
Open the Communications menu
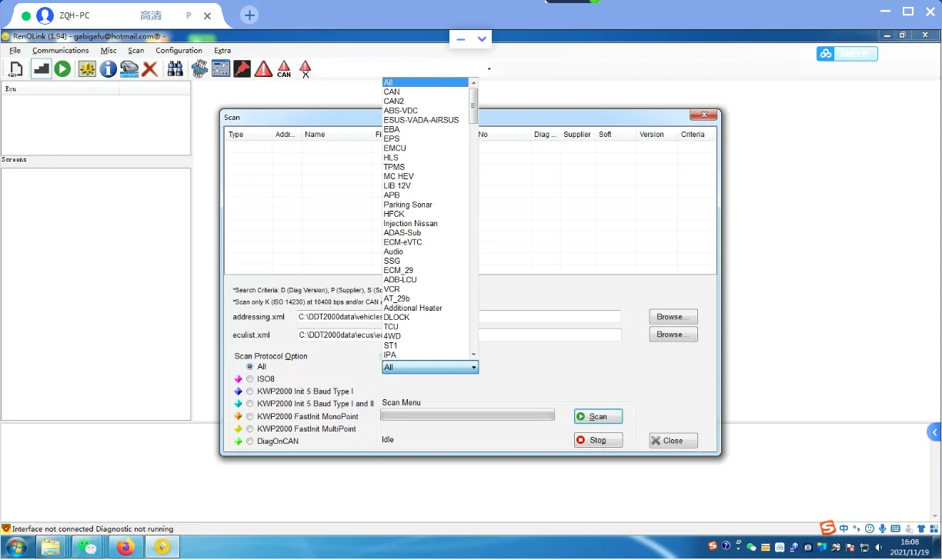click(x=61, y=51)
